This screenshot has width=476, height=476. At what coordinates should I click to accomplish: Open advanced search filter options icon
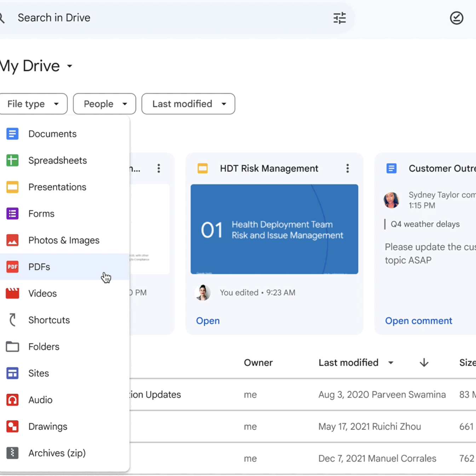[339, 18]
